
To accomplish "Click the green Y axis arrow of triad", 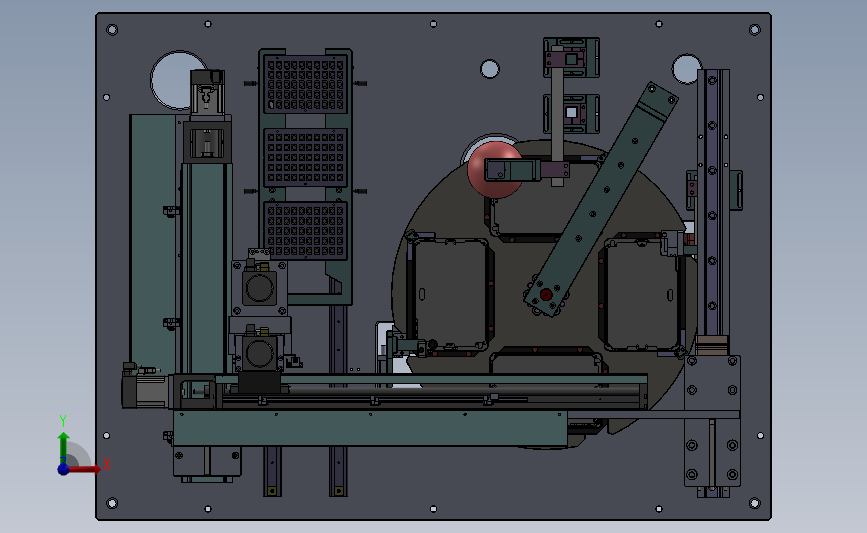I will coord(64,445).
